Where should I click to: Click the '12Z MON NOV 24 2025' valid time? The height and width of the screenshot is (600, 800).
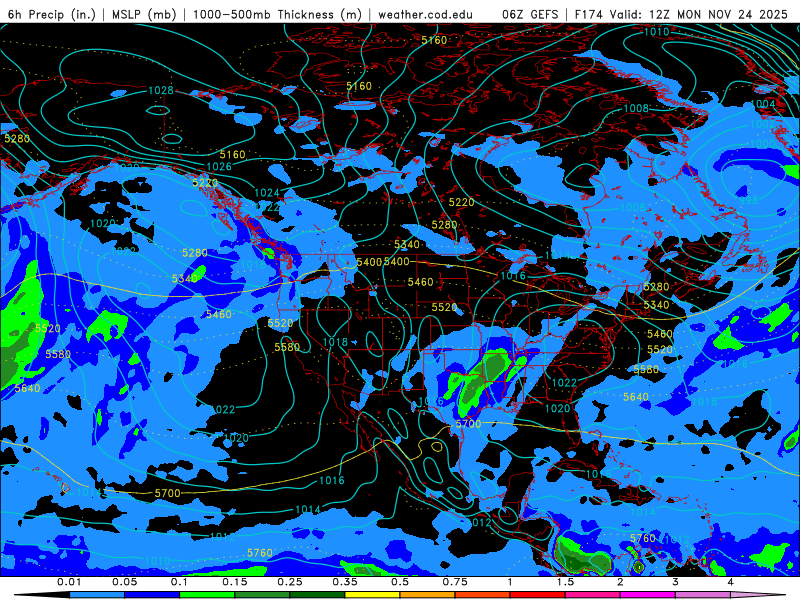(718, 14)
